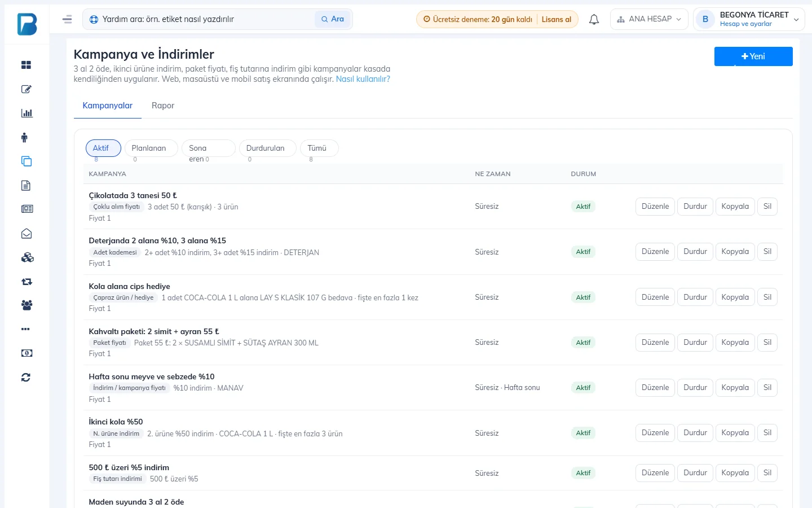
Task: Toggle the hamburger menu collapse icon
Action: coord(67,19)
